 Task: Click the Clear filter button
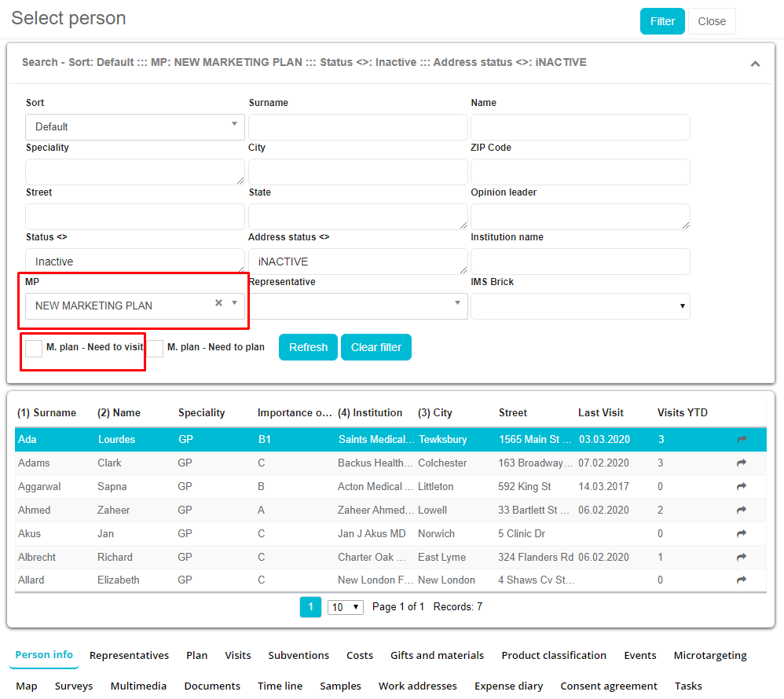click(376, 347)
